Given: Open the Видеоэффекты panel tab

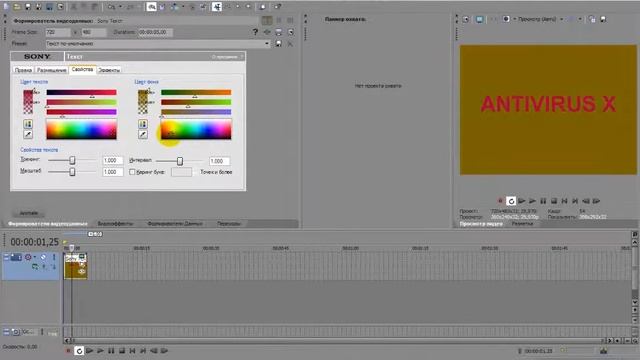Looking at the screenshot, I should 116,224.
